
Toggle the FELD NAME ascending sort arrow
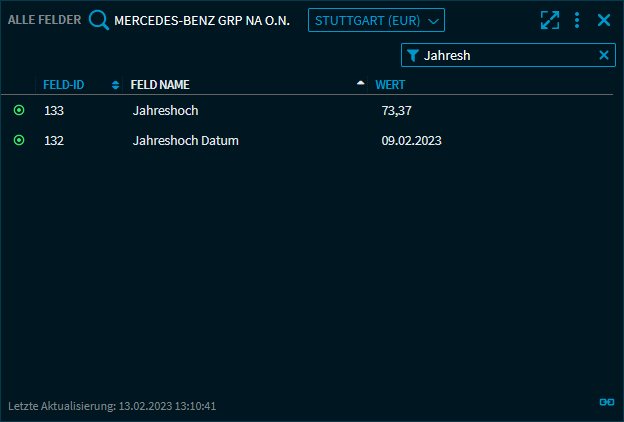pyautogui.click(x=361, y=84)
